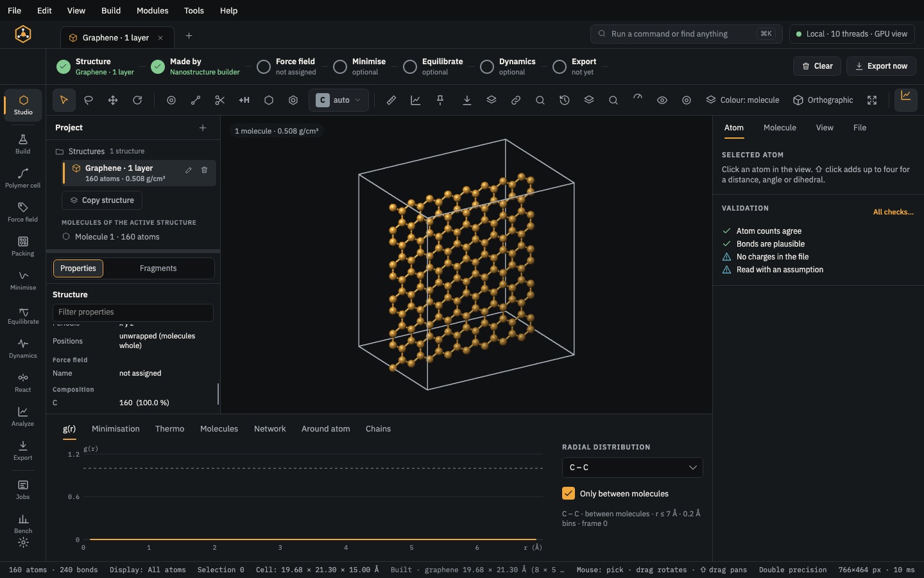Uncheck Only between molecules
Screen dimensions: 924x578
coord(569,493)
